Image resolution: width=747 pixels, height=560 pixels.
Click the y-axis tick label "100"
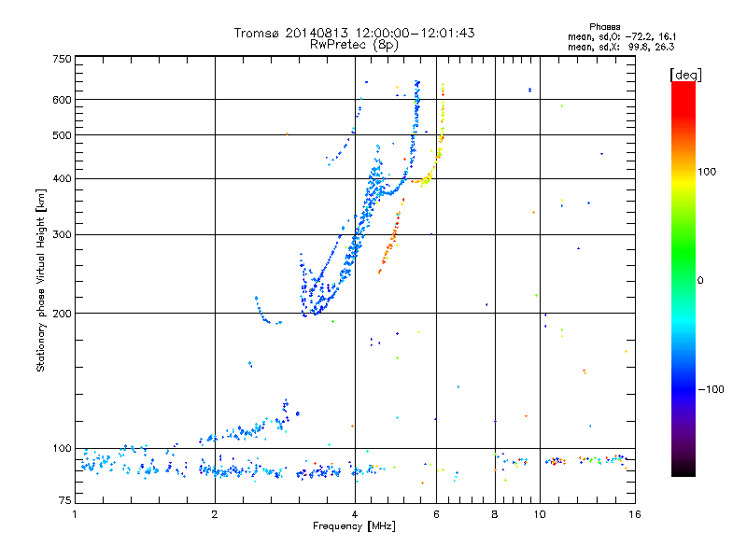point(62,449)
